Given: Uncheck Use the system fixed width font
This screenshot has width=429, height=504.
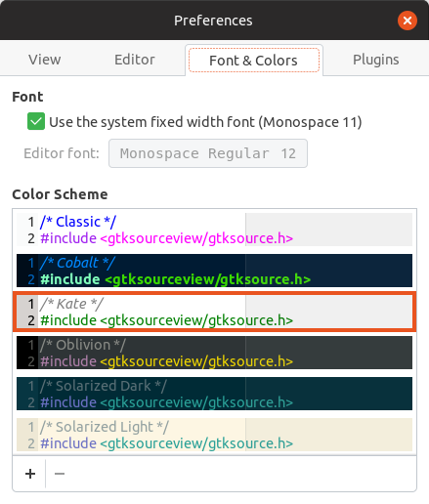Looking at the screenshot, I should pyautogui.click(x=36, y=121).
